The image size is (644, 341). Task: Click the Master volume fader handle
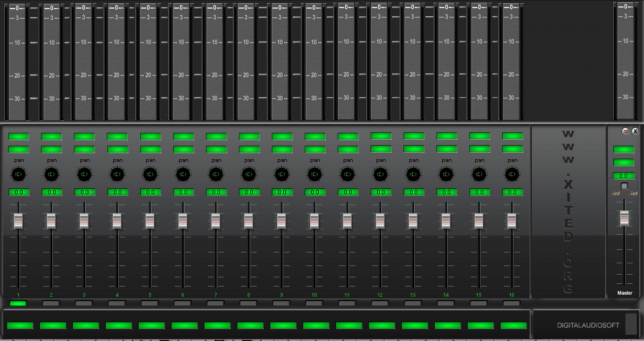[624, 219]
